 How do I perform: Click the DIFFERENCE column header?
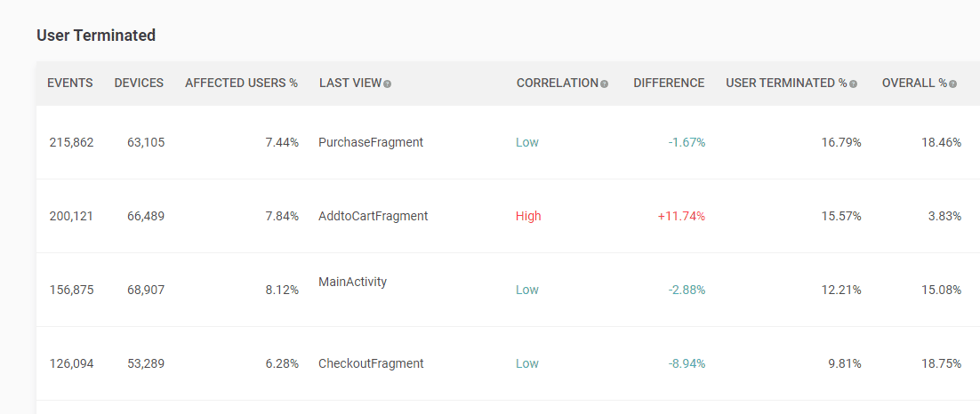[669, 83]
